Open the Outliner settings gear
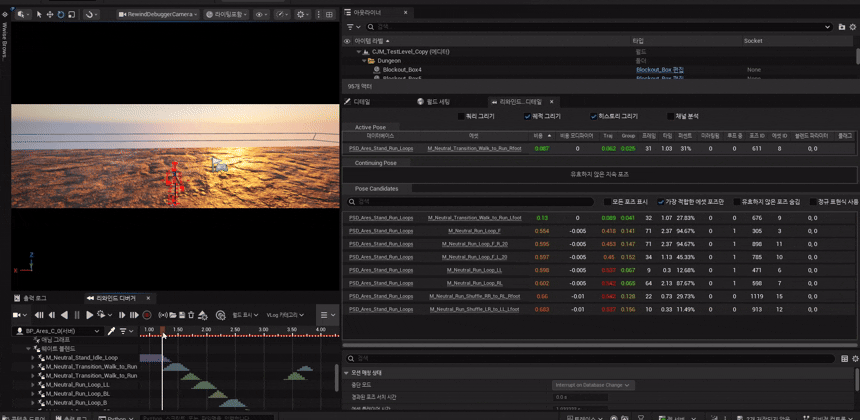This screenshot has width=860, height=420. click(852, 26)
